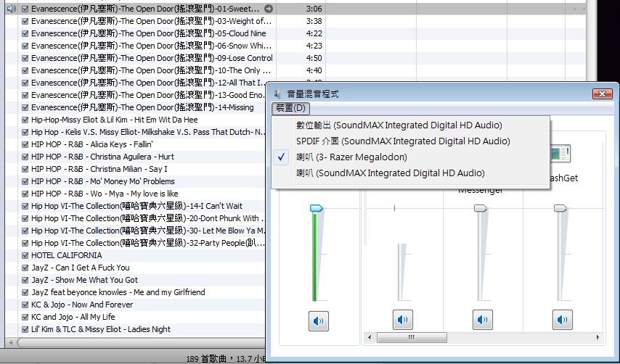Screen dimensions: 620x364
Task: Mute the Messenger application volume
Action: click(x=482, y=319)
